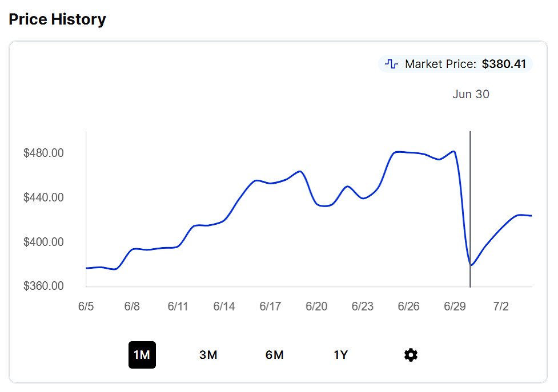Choose the 1Y time range
This screenshot has width=558, height=392.
tap(340, 355)
